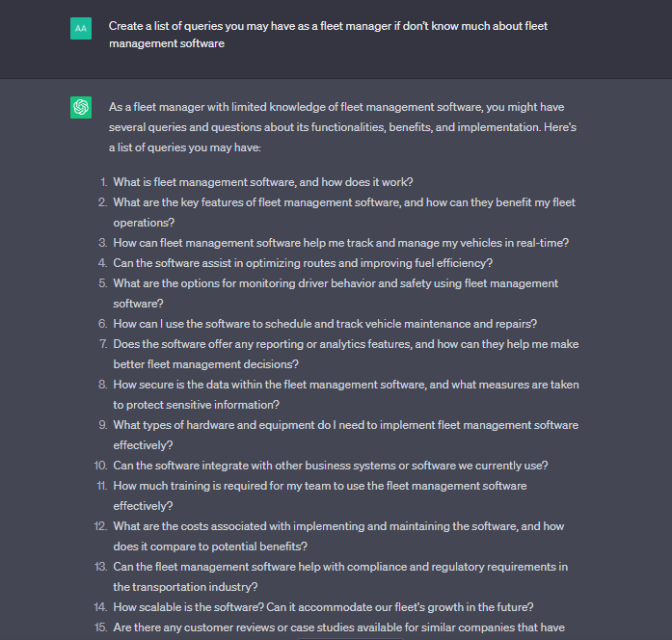Click list item 8 about data security
The image size is (672, 640).
pyautogui.click(x=346, y=394)
